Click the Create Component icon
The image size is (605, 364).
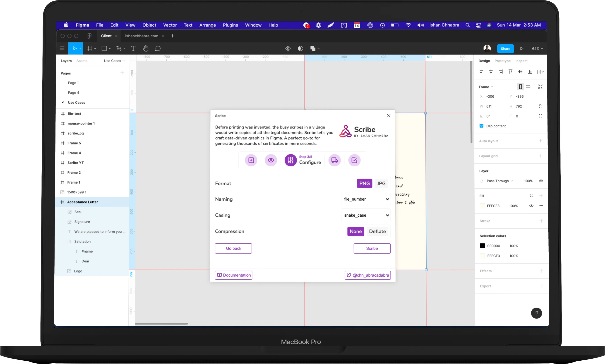288,48
